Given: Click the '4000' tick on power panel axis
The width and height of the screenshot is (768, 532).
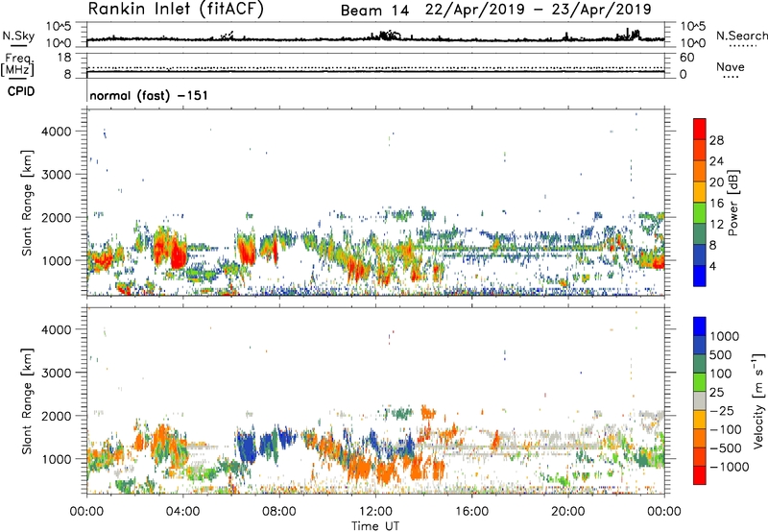Looking at the screenshot, I should [x=57, y=132].
